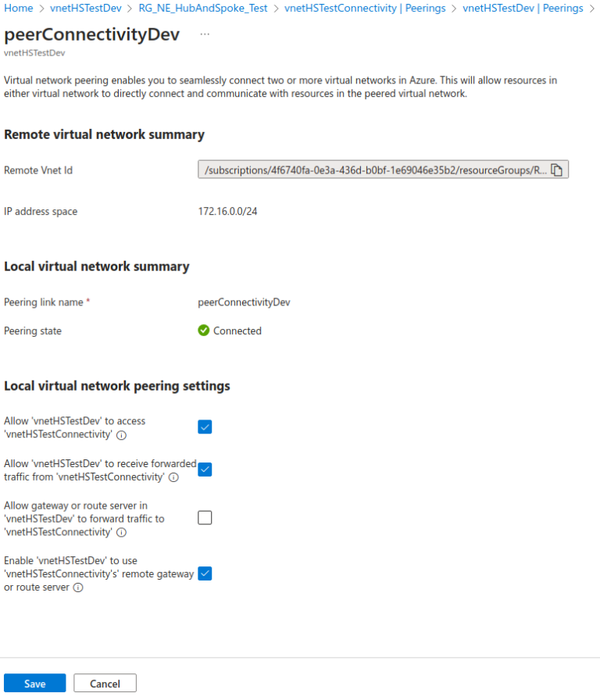Uncheck use of vnetHSTestConnectivity's remote gateway

(205, 573)
